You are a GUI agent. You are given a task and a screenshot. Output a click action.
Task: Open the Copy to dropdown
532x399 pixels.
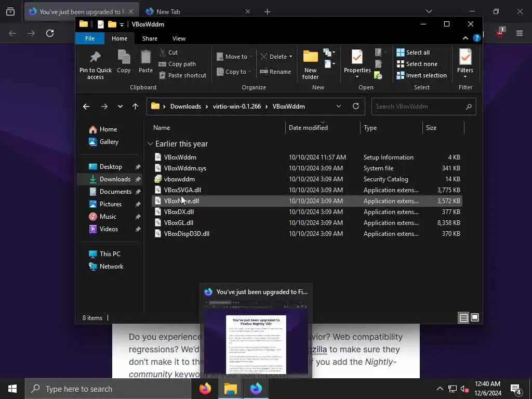[x=234, y=72]
